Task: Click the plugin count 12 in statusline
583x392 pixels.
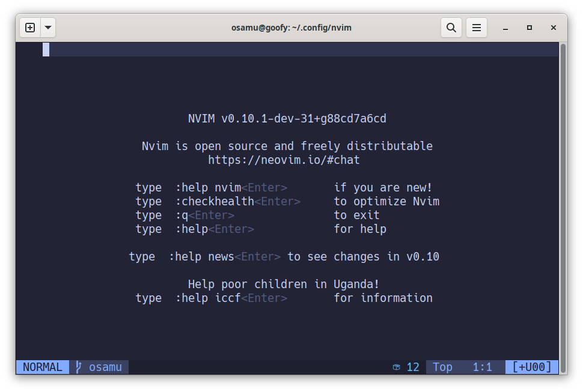Action: coord(413,367)
